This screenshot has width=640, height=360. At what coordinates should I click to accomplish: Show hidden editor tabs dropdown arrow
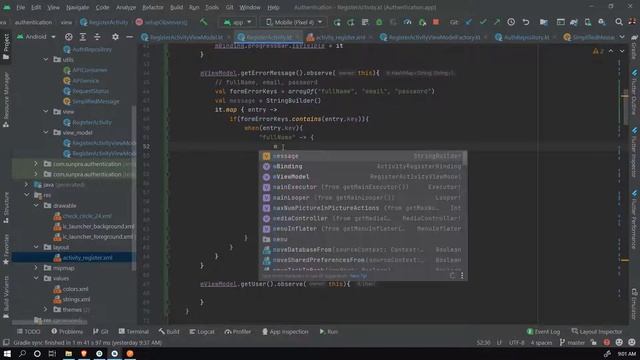click(x=622, y=37)
